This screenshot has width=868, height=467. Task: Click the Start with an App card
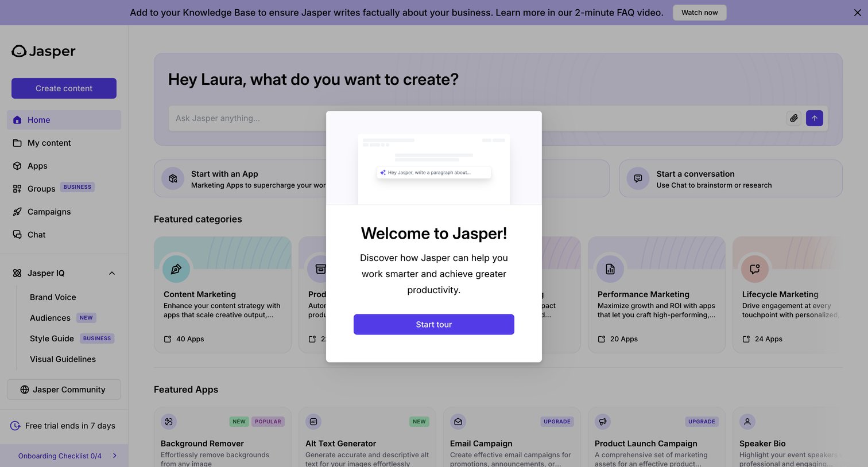240,178
